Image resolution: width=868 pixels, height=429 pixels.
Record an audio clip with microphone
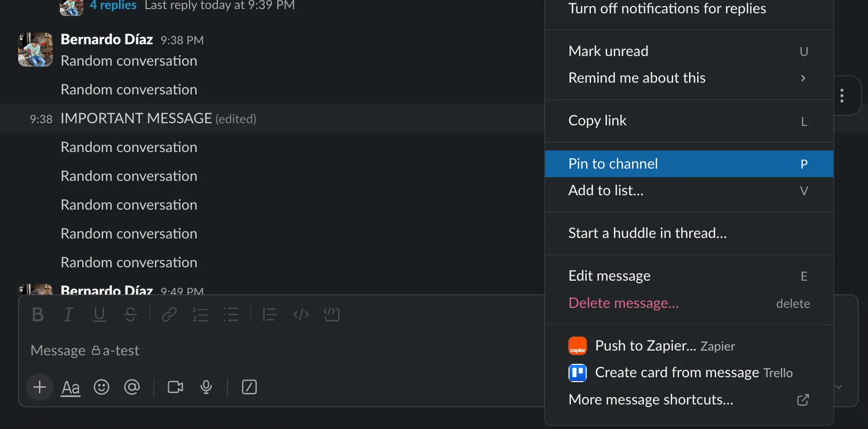coord(206,387)
